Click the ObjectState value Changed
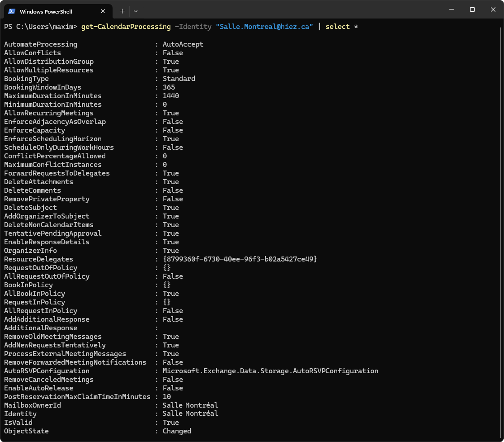This screenshot has width=504, height=442. [177, 431]
